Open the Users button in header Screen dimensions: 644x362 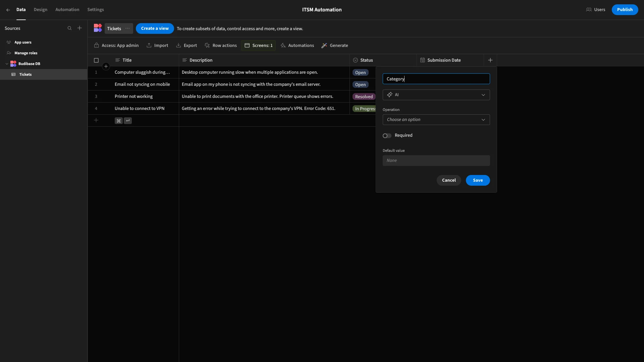[596, 10]
